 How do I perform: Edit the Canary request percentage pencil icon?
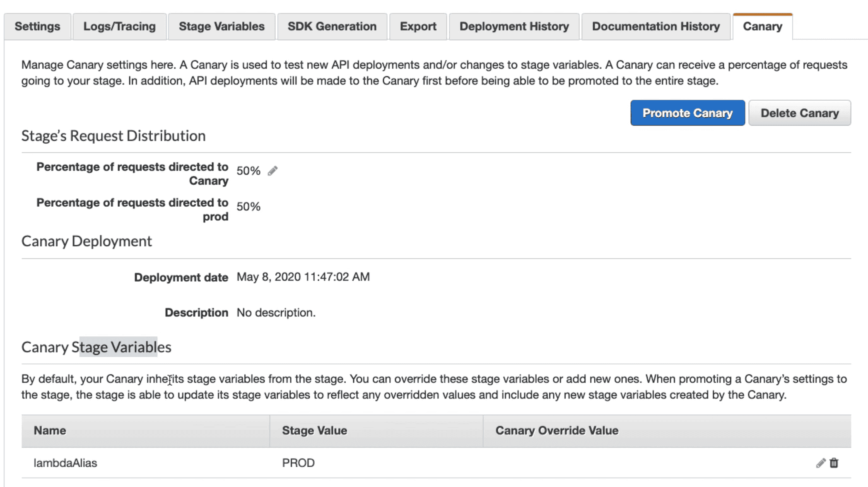point(272,171)
